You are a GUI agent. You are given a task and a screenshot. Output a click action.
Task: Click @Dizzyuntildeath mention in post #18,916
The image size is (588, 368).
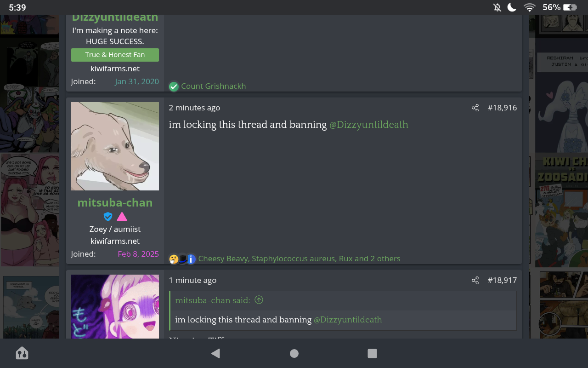click(368, 125)
